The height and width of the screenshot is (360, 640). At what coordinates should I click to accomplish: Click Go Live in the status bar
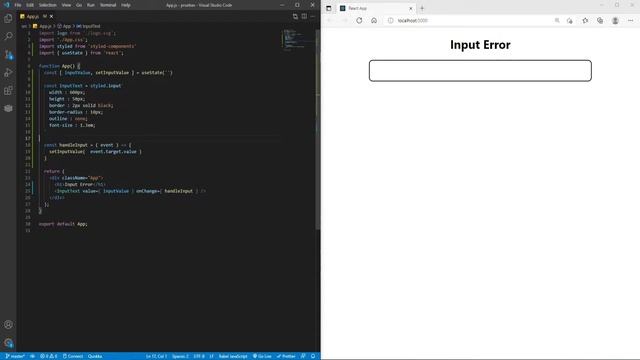click(262, 356)
